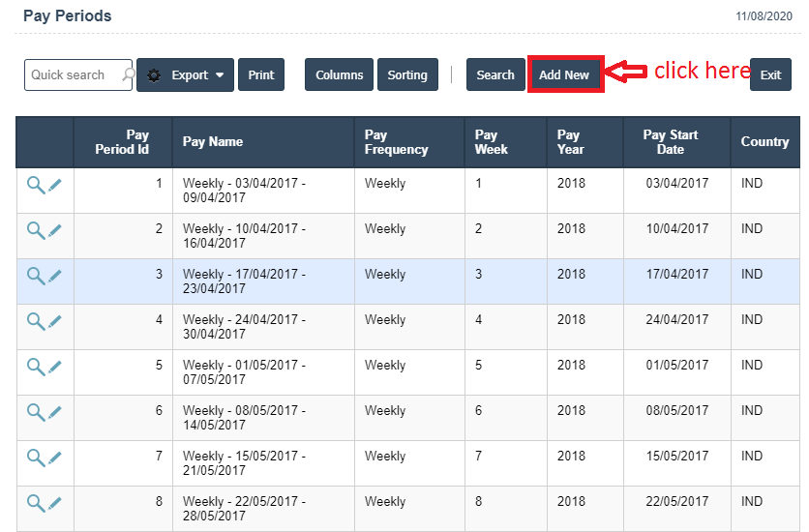
Task: Open the Export dropdown menu
Action: 185,74
